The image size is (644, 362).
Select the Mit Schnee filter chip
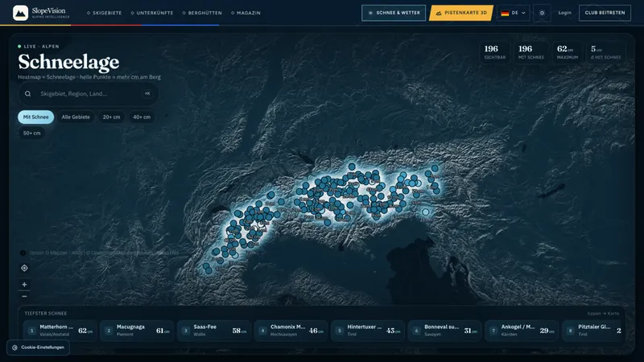35,117
